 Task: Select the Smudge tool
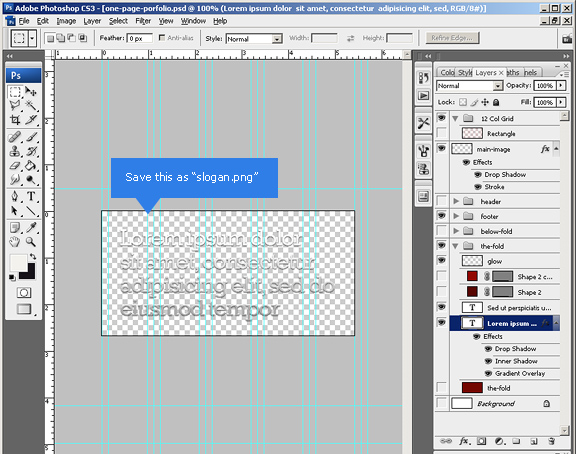pos(15,180)
